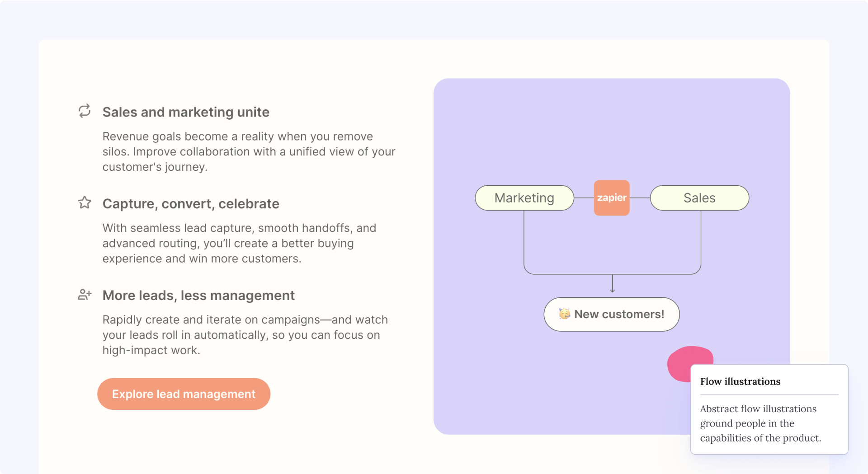
Task: Click the Abstract flow illustrations description text
Action: click(x=760, y=423)
